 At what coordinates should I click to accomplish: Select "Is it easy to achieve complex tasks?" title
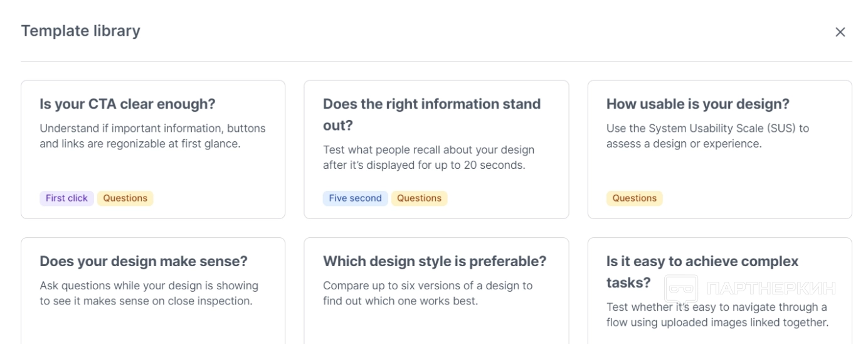point(702,271)
